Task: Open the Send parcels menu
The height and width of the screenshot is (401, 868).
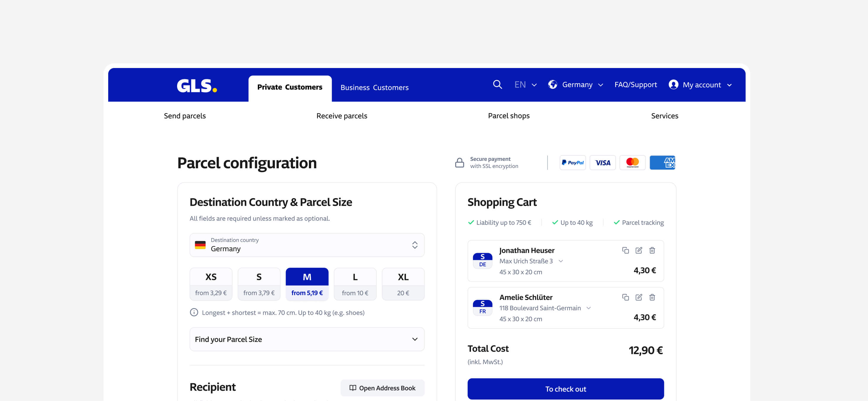Action: (185, 116)
